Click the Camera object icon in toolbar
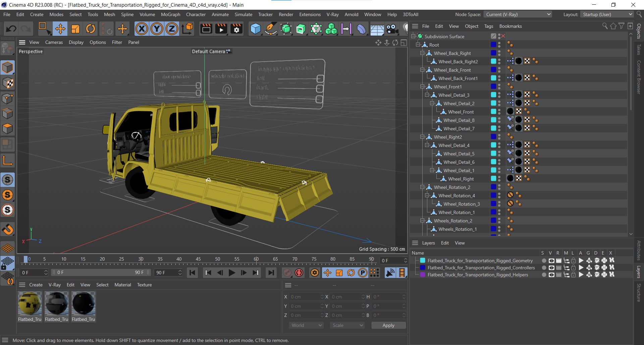 [392, 29]
